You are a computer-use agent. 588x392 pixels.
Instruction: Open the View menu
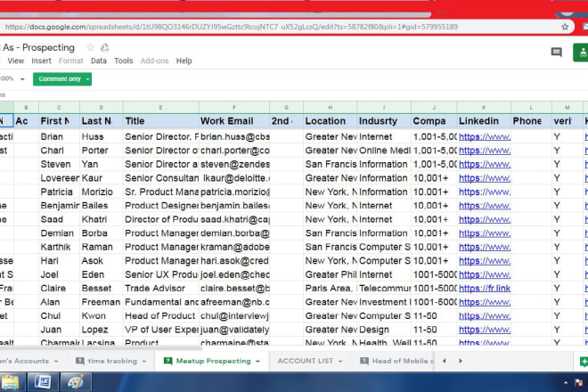click(16, 61)
